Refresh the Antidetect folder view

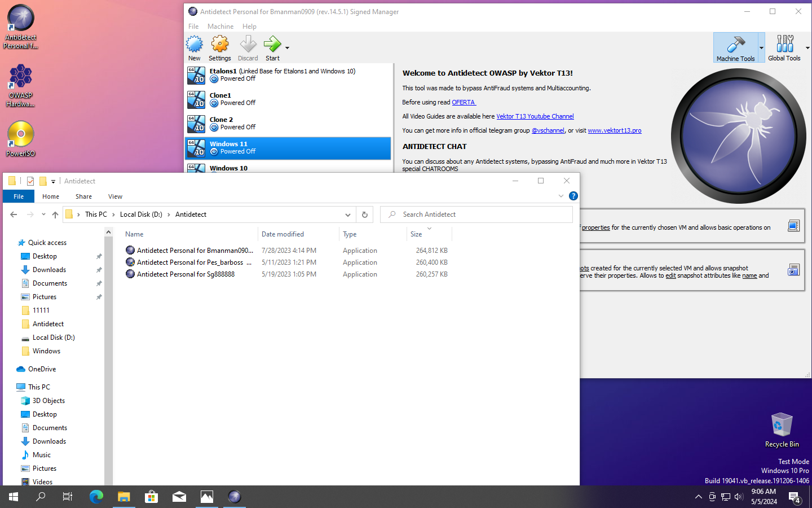tap(364, 214)
